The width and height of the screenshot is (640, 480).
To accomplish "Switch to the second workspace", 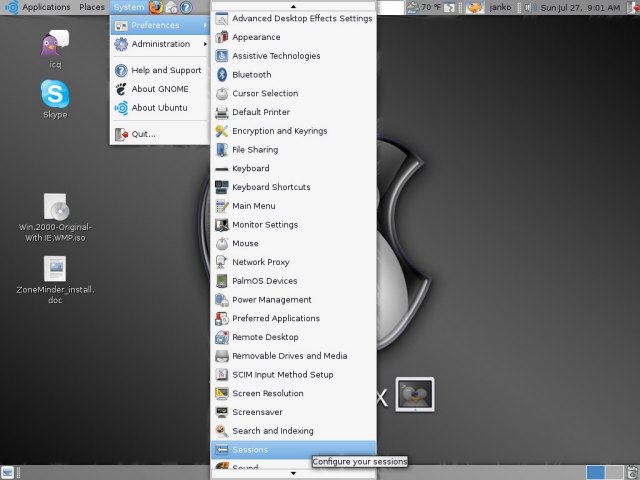I will tap(614, 473).
